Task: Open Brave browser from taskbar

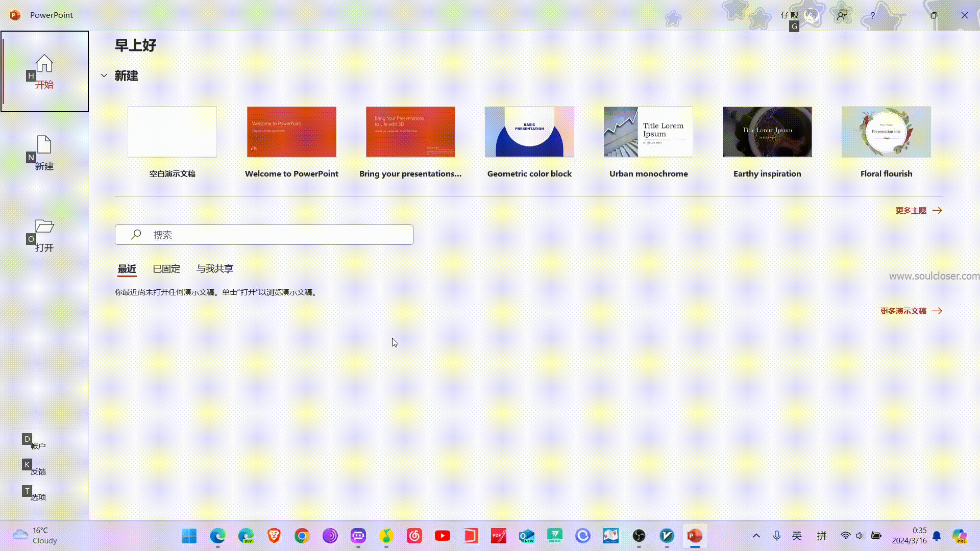Action: point(274,536)
